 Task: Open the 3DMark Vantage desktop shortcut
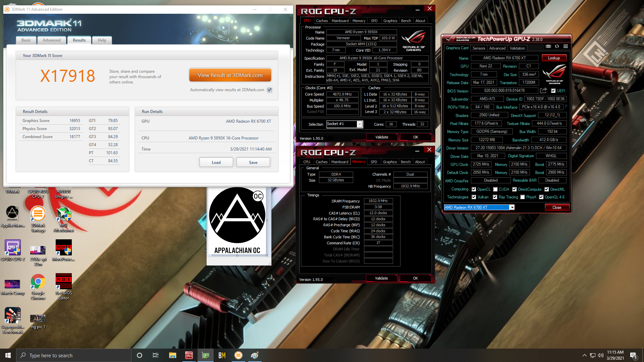pyautogui.click(x=38, y=219)
